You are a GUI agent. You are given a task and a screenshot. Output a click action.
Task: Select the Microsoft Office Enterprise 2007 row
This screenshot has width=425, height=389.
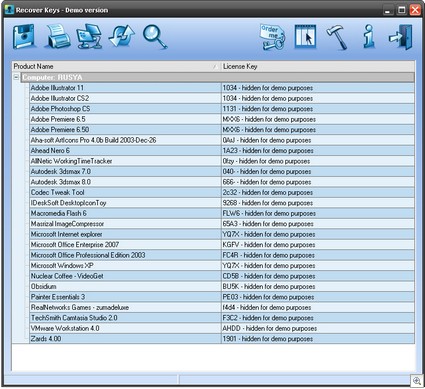tap(222, 245)
